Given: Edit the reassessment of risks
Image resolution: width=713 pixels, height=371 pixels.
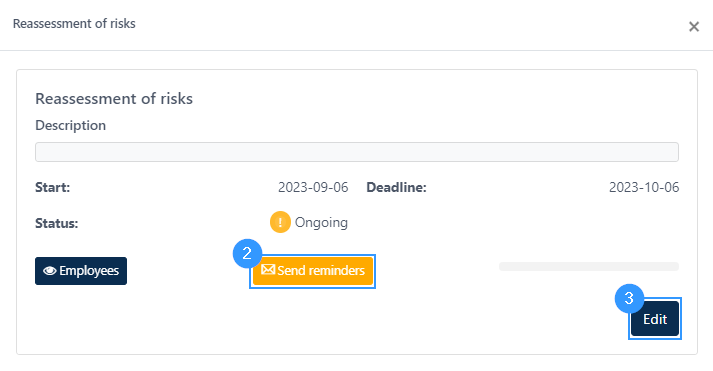Looking at the screenshot, I should [x=655, y=319].
